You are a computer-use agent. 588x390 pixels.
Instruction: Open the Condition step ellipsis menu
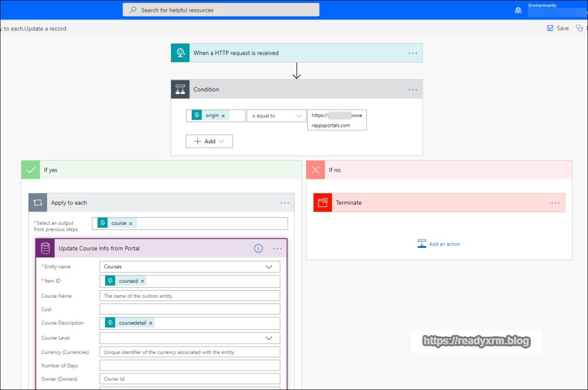[413, 89]
